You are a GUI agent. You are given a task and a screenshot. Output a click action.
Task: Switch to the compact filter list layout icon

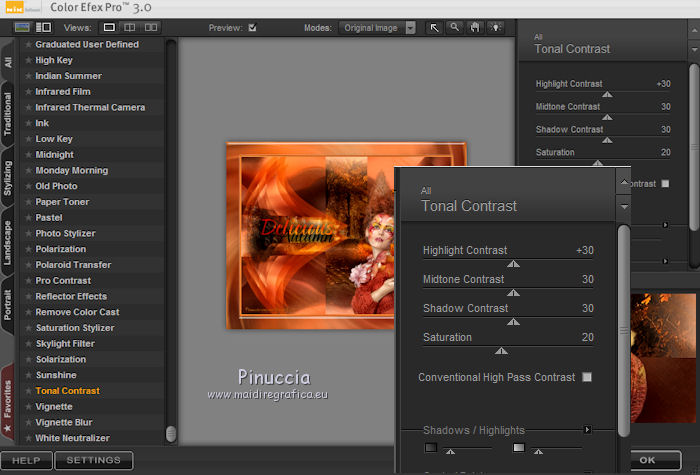click(43, 27)
